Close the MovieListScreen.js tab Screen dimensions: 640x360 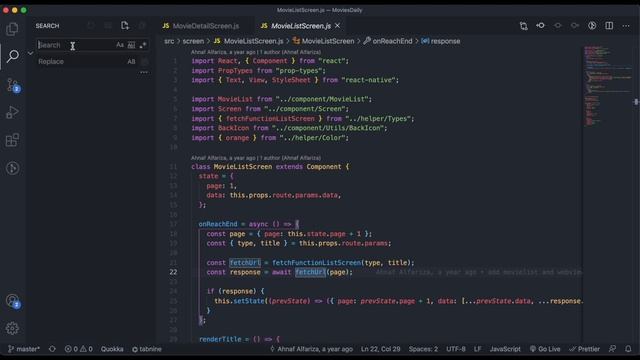click(x=338, y=25)
